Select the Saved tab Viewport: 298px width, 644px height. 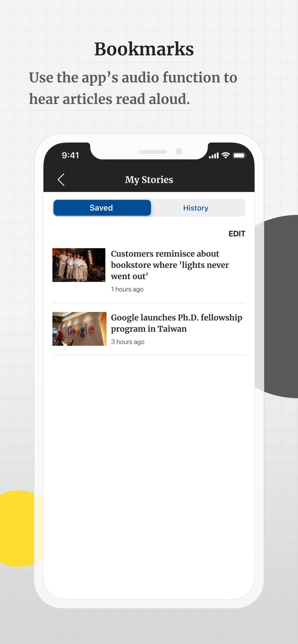102,207
